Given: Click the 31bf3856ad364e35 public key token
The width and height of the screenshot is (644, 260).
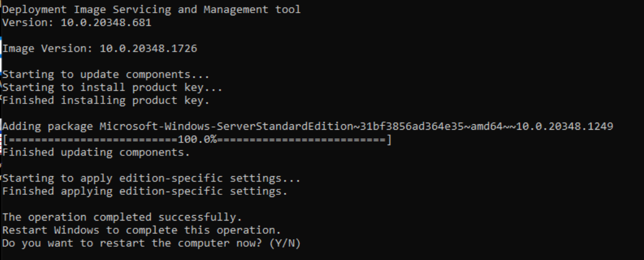Looking at the screenshot, I should click(x=411, y=126).
